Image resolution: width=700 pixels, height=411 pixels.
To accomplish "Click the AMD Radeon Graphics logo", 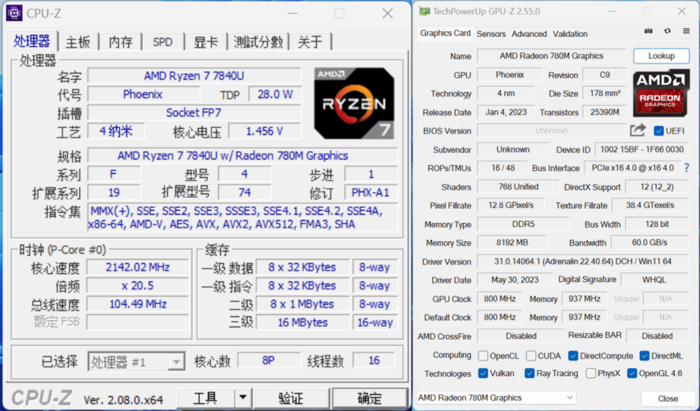I will click(x=660, y=93).
